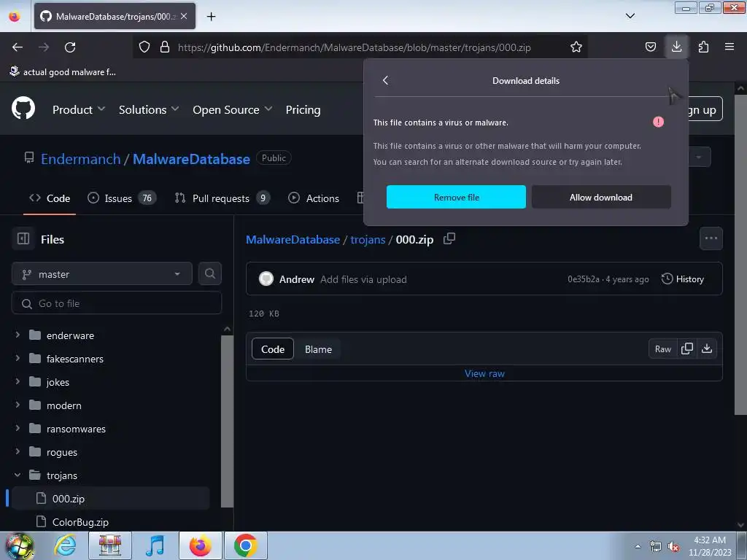The height and width of the screenshot is (560, 747).
Task: Reload the page with the refresh icon
Action: pyautogui.click(x=70, y=47)
